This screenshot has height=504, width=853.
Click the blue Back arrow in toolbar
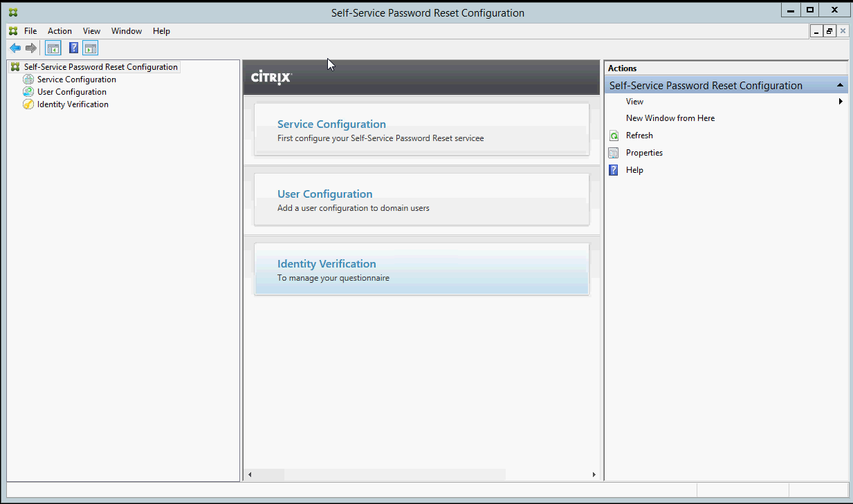pos(15,48)
